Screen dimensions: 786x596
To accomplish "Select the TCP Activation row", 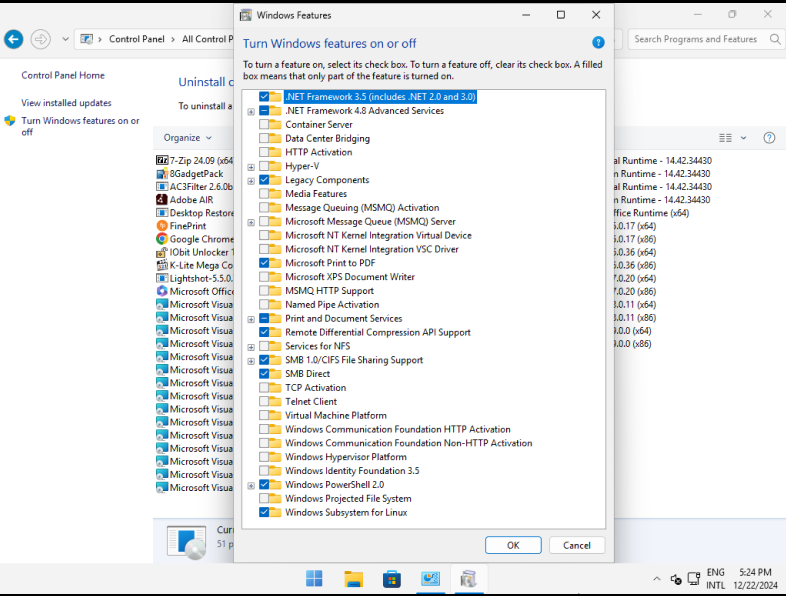I will click(315, 387).
